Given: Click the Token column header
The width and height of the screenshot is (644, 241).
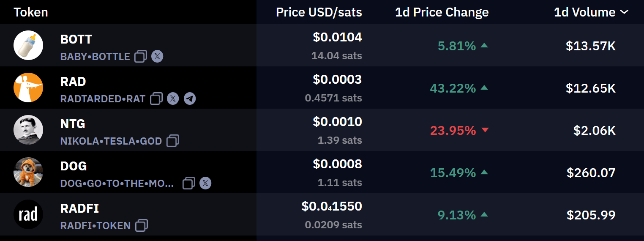Looking at the screenshot, I should [x=31, y=12].
